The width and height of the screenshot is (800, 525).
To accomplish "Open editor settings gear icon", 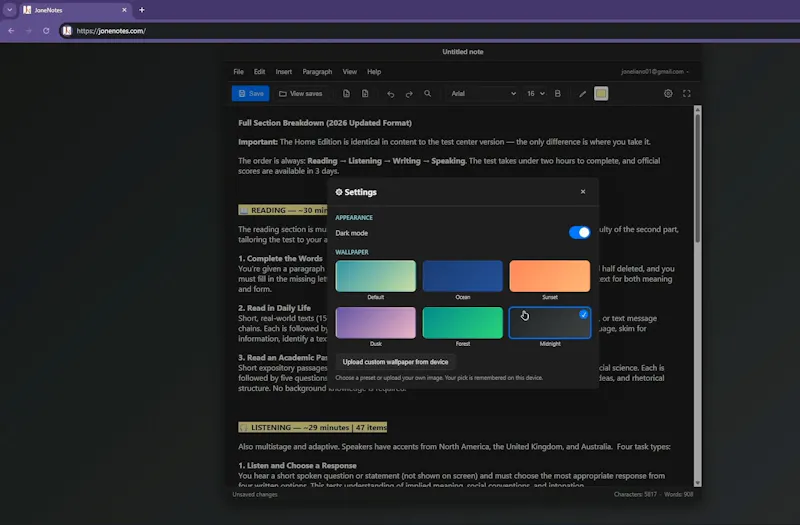I will coord(668,93).
